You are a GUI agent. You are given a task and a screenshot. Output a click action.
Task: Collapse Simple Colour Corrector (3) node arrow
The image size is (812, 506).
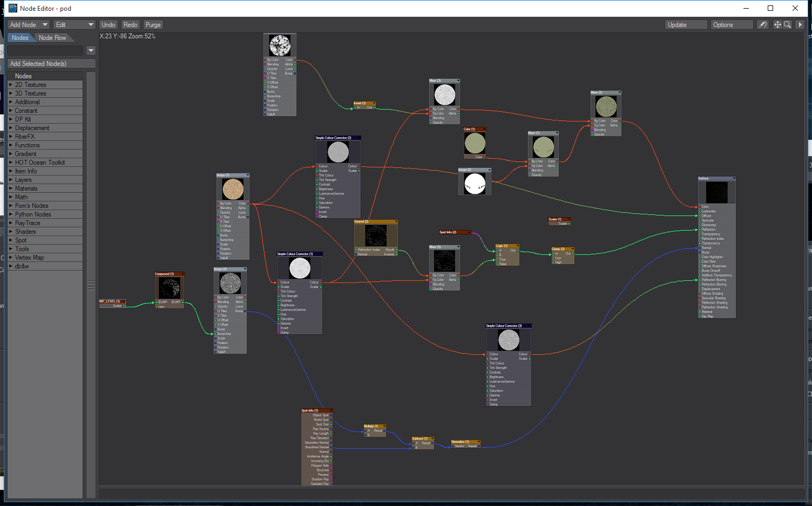529,326
